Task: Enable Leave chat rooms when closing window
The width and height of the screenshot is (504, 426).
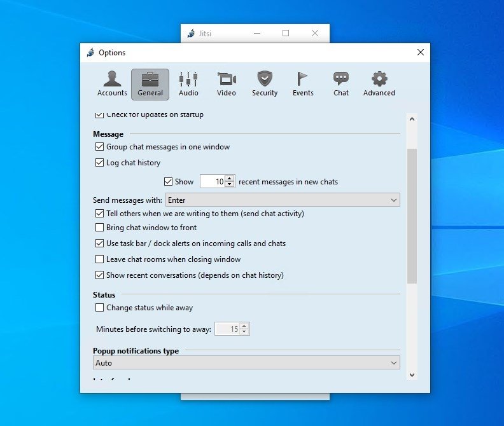Action: [x=99, y=259]
